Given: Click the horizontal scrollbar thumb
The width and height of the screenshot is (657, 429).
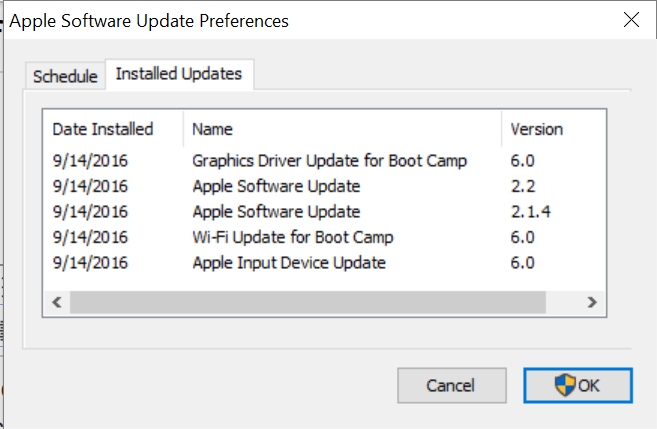Looking at the screenshot, I should [x=308, y=301].
